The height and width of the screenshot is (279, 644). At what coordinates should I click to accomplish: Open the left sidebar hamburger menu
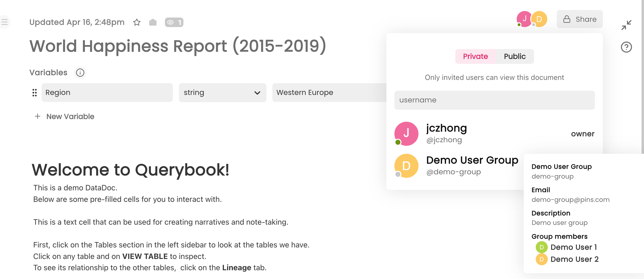(4, 22)
